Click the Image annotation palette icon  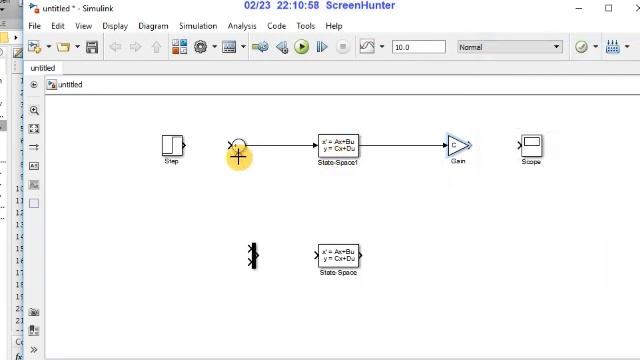[x=34, y=185]
